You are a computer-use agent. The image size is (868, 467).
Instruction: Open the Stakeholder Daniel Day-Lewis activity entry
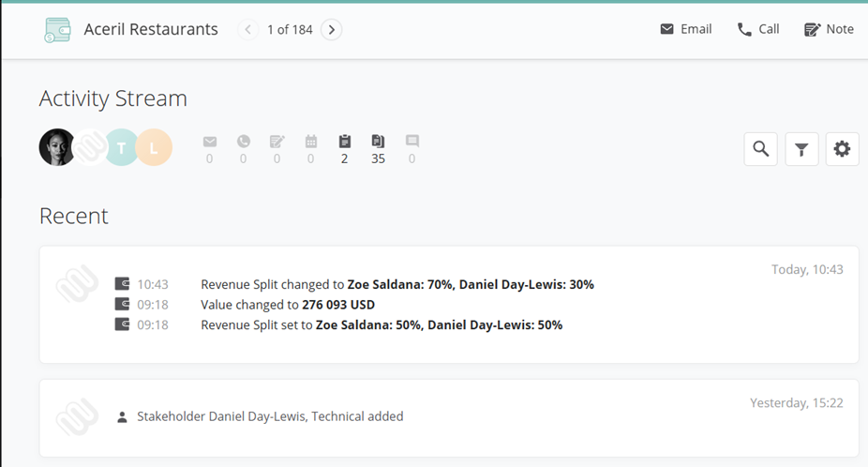(270, 416)
